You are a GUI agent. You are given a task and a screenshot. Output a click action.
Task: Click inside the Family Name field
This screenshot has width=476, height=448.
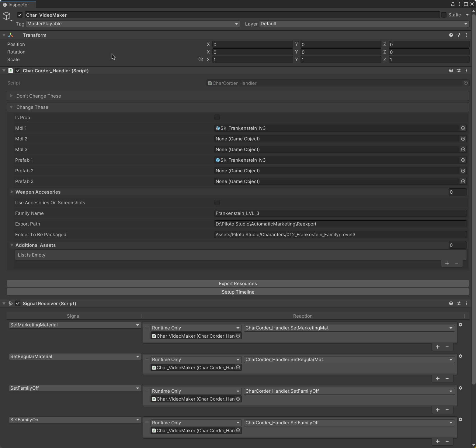(x=335, y=213)
